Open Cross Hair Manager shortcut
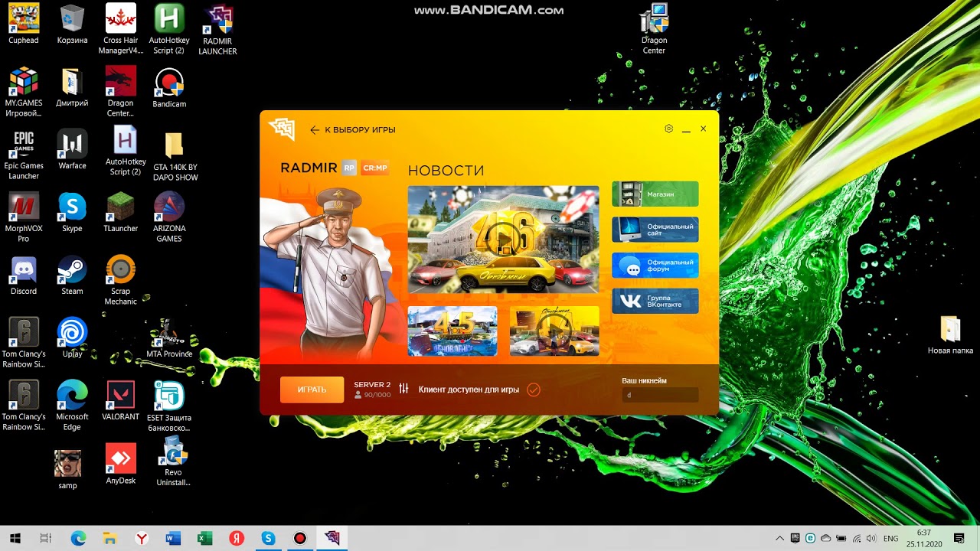The height and width of the screenshot is (551, 980). coord(121,29)
